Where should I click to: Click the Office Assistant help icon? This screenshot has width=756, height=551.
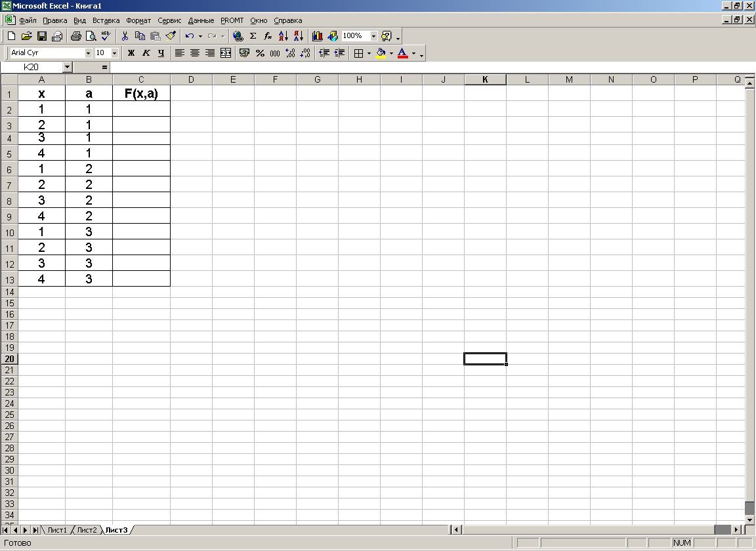386,36
